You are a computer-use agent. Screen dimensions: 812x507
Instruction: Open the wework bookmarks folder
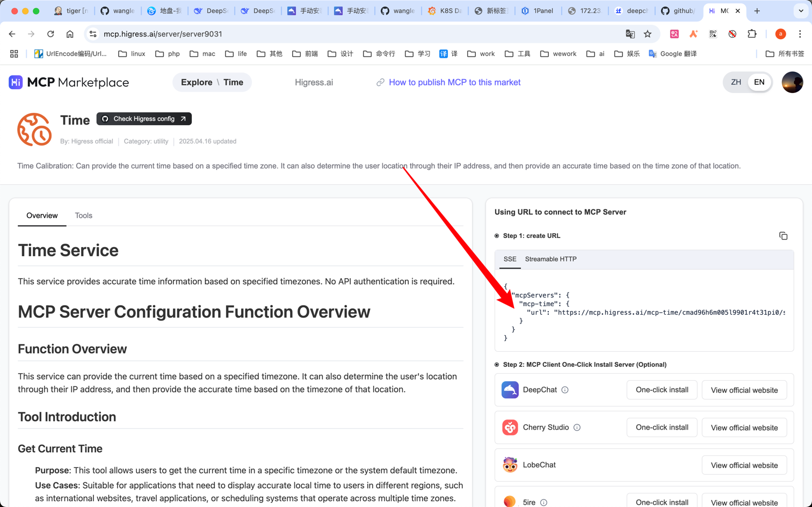(558, 54)
